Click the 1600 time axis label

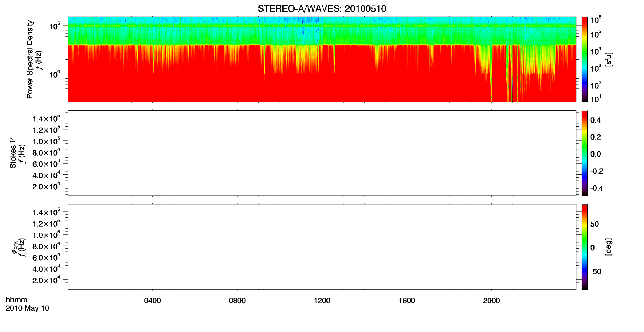pyautogui.click(x=407, y=301)
